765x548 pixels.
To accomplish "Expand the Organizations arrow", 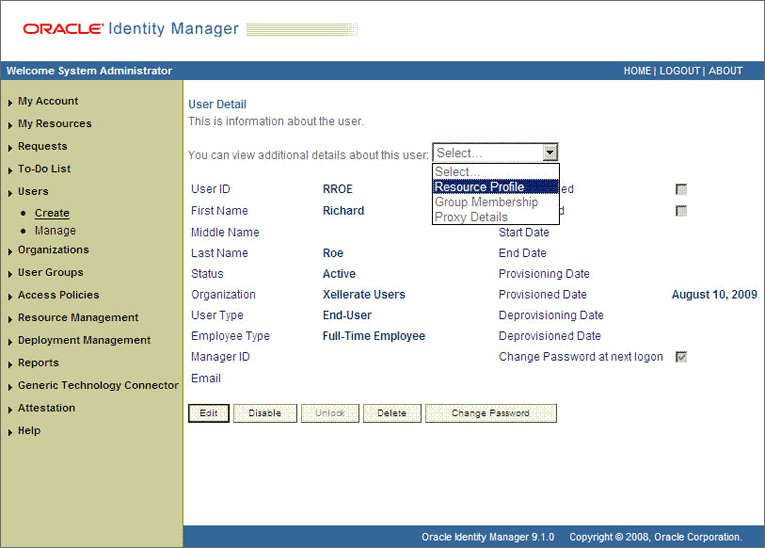I will 10,251.
